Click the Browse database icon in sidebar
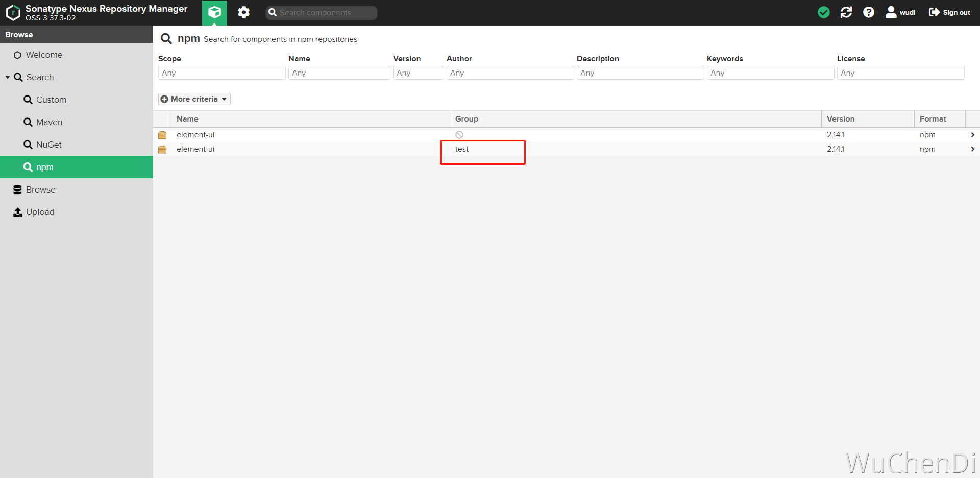Viewport: 980px width, 478px height. tap(17, 189)
